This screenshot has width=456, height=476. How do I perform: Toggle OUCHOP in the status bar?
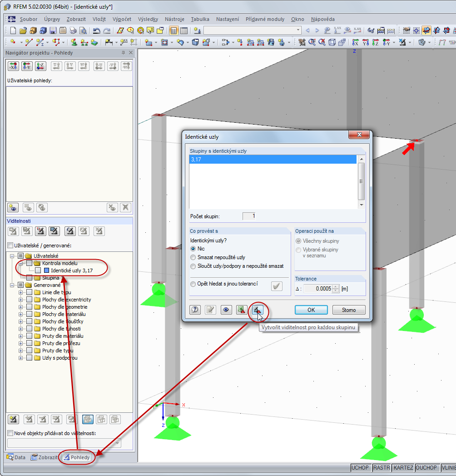click(x=426, y=468)
